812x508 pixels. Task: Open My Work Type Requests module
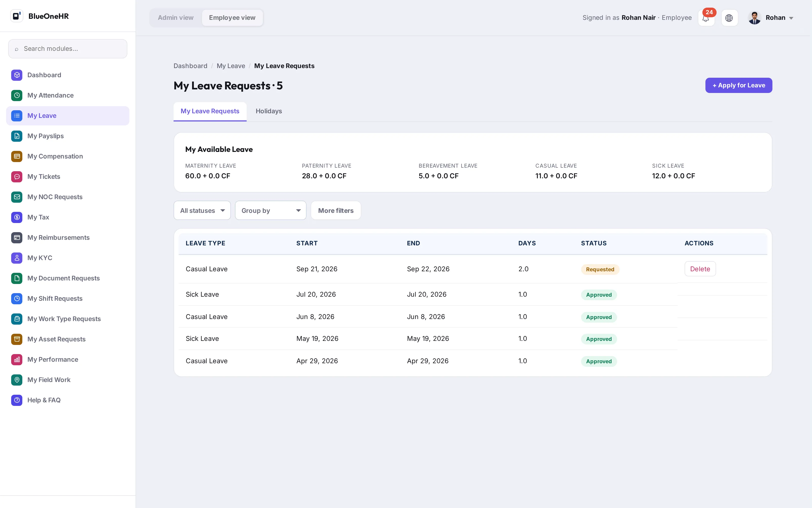(68, 319)
